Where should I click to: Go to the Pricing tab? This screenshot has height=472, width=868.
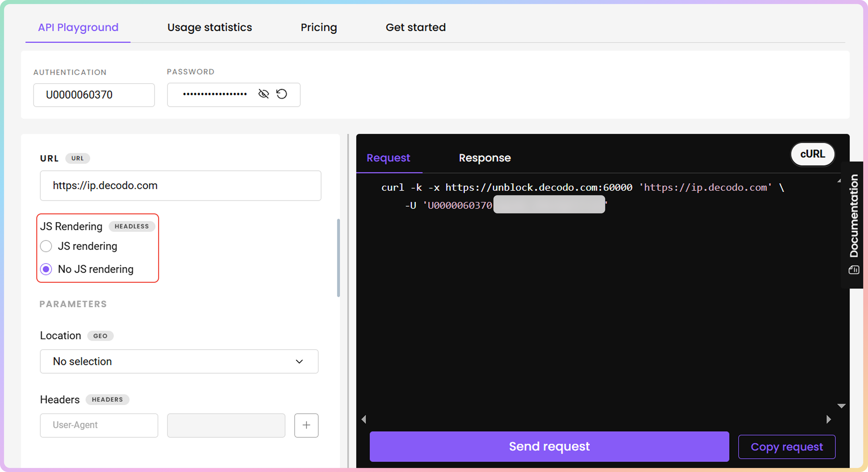(319, 27)
